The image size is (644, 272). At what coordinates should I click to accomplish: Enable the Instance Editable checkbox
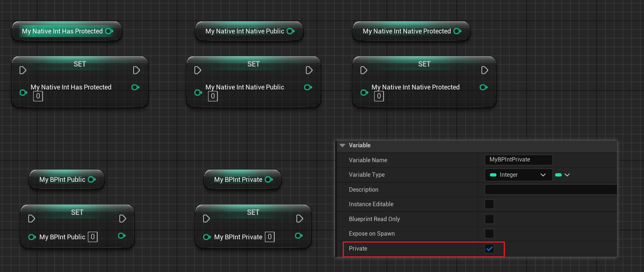(489, 204)
